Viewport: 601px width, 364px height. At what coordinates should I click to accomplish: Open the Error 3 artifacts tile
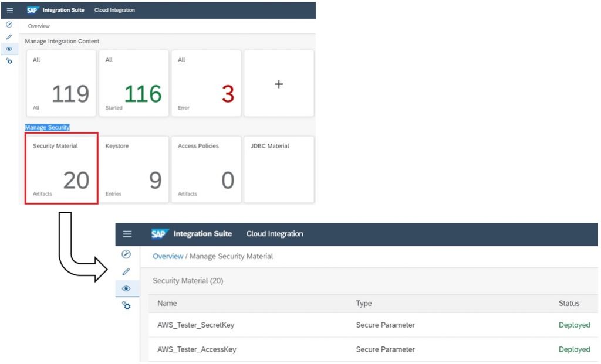(x=206, y=83)
